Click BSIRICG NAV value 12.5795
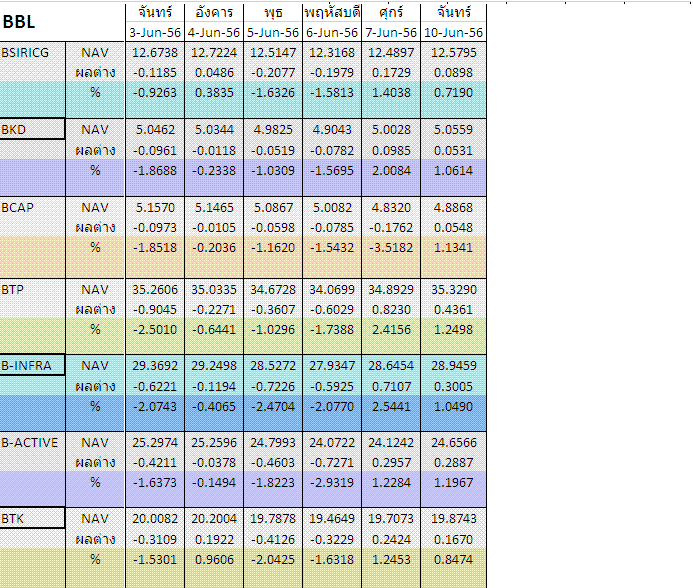This screenshot has width=693, height=588. [x=453, y=53]
